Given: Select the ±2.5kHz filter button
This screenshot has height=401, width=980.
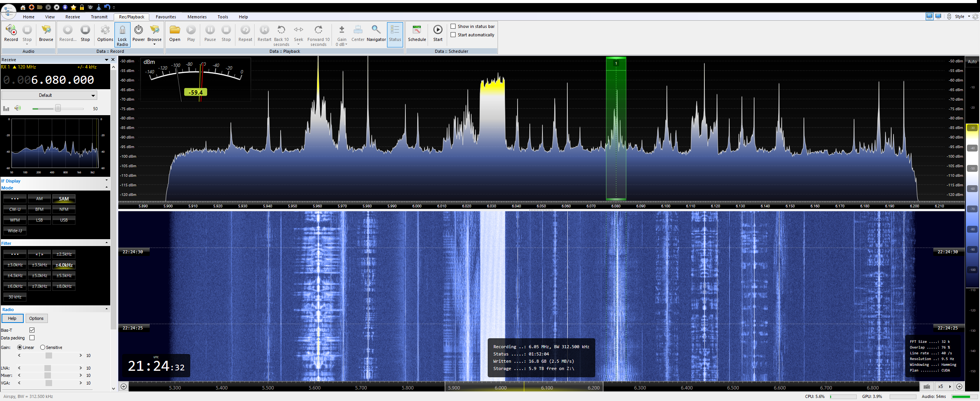Looking at the screenshot, I should point(64,254).
